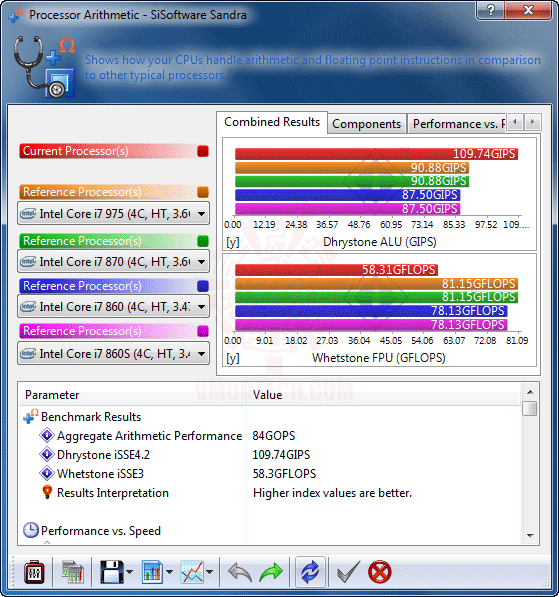Click the scrollbar up arrow in results list
The image size is (559, 597).
[x=530, y=392]
